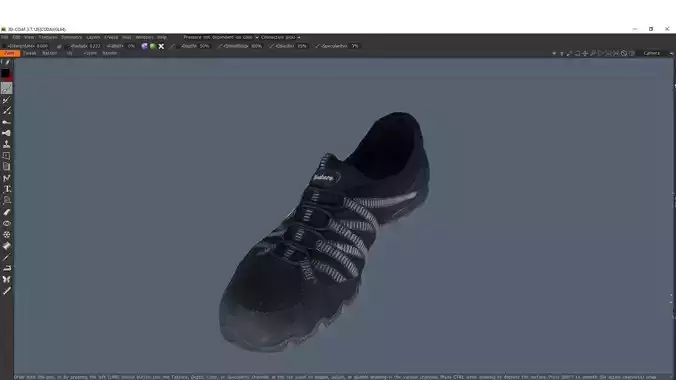
Task: Open the File menu
Action: (x=5, y=38)
